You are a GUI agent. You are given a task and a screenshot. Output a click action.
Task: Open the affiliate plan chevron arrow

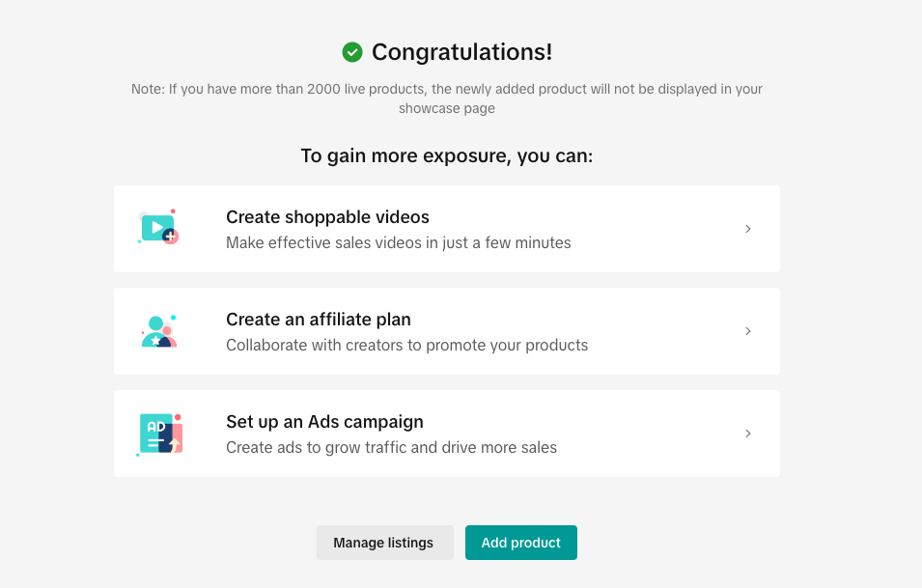(748, 331)
